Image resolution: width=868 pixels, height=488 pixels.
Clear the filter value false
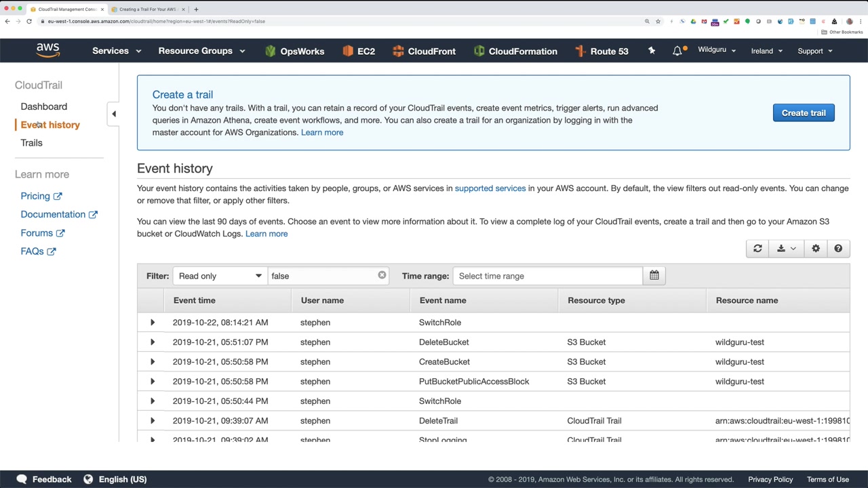382,275
